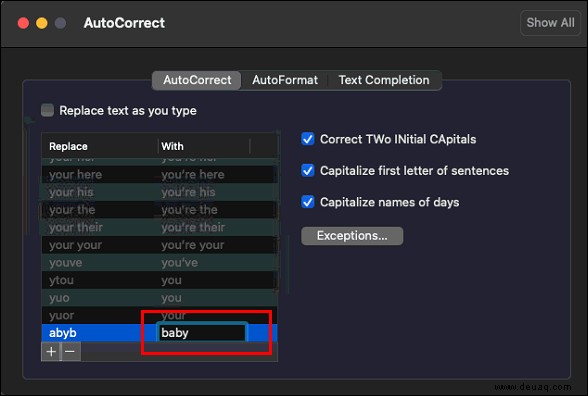Select the youve replacement row
Viewport: 588px width, 396px height.
tap(159, 262)
